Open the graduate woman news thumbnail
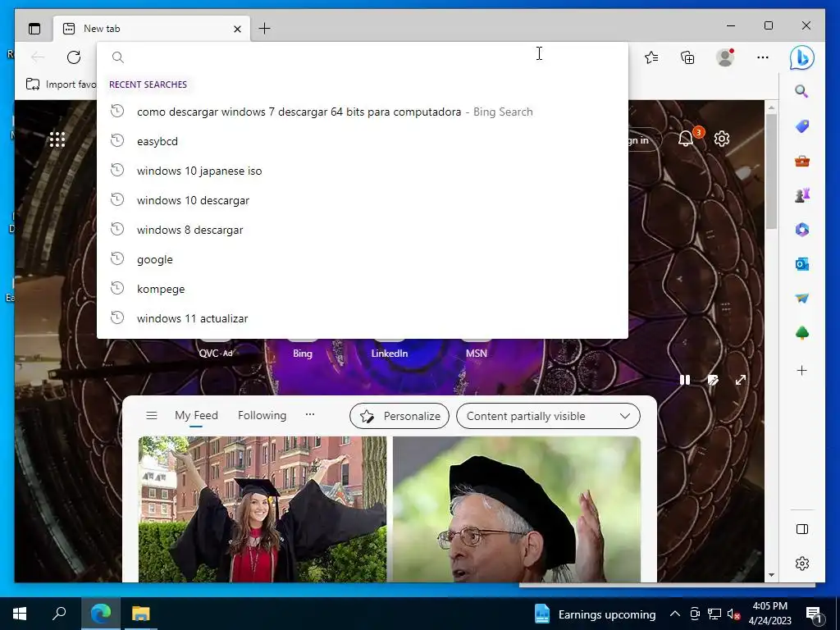 [262, 509]
